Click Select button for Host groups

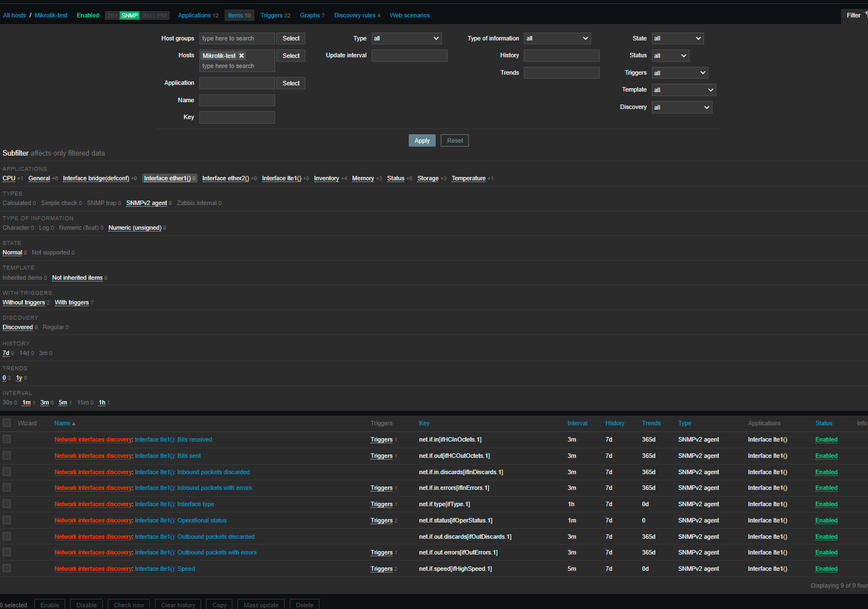click(291, 38)
